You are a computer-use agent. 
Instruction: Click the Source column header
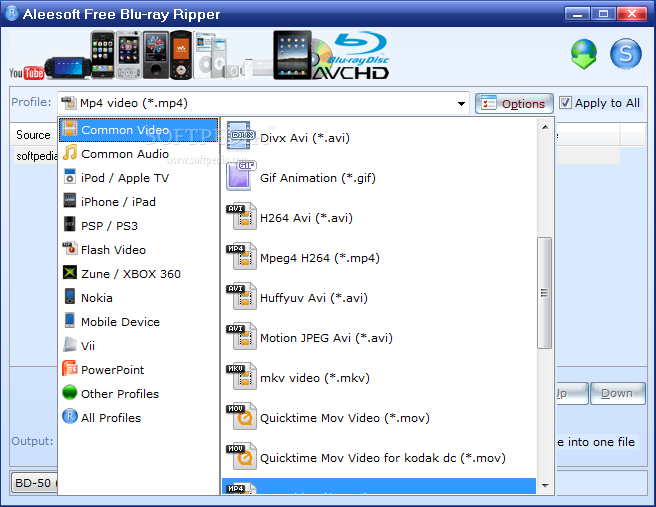point(33,135)
